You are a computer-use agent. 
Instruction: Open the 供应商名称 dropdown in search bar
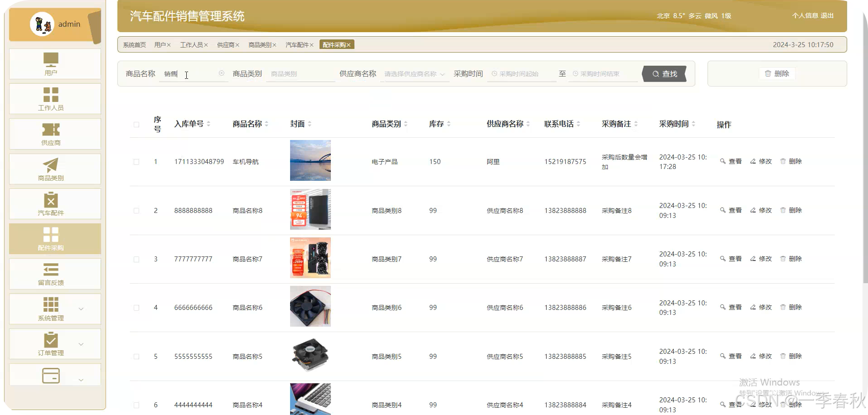point(414,73)
